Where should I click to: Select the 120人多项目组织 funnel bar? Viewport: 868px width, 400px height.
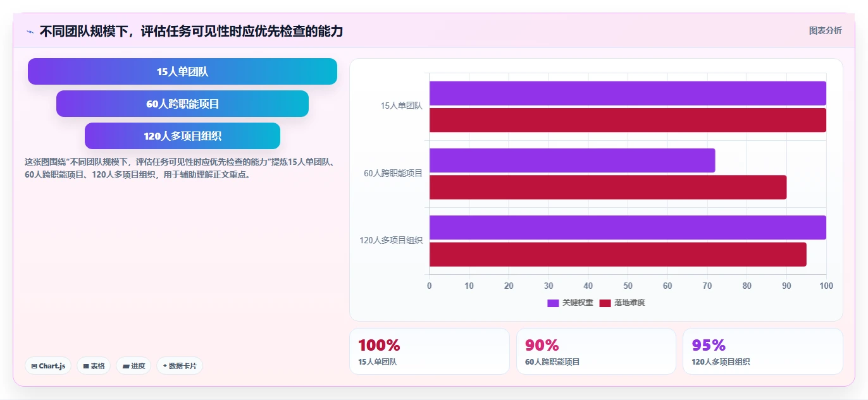tap(182, 136)
